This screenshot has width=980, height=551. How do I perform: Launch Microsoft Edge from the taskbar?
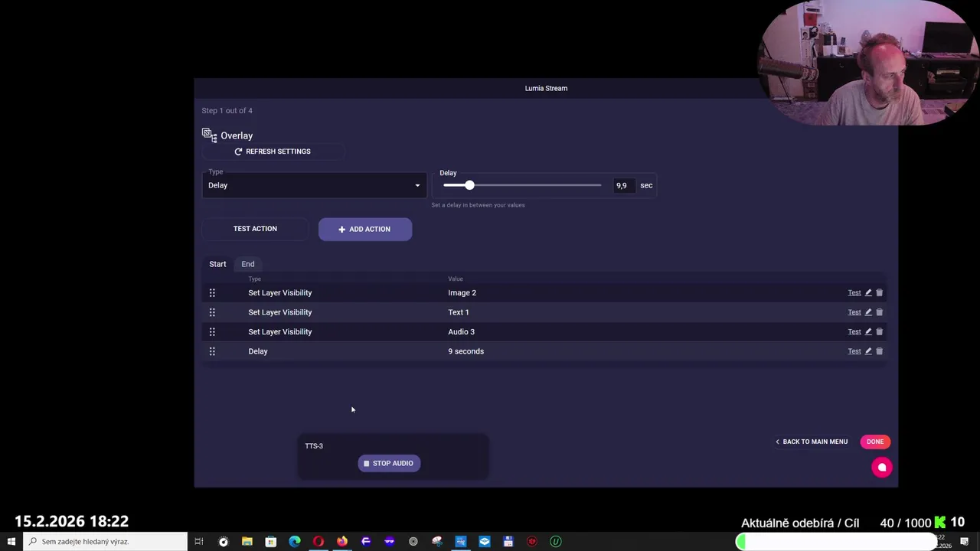(x=295, y=541)
